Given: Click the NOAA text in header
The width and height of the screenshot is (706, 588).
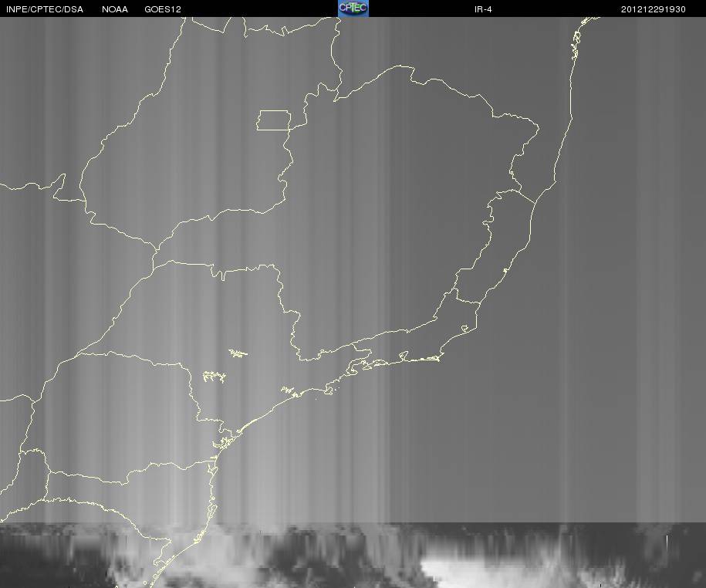Looking at the screenshot, I should [115, 9].
